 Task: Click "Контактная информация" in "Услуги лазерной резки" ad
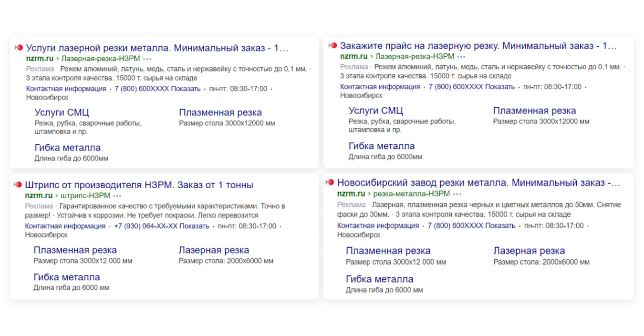point(66,89)
